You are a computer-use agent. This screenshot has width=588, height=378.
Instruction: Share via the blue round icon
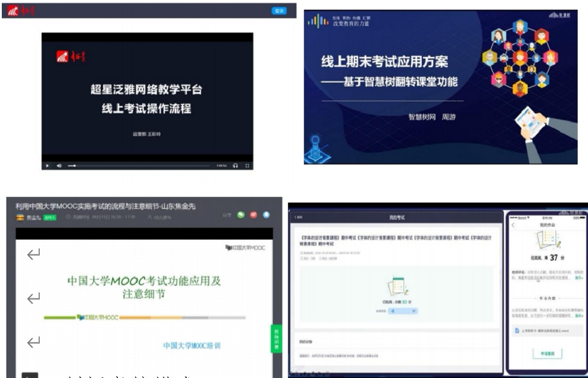pos(266,216)
